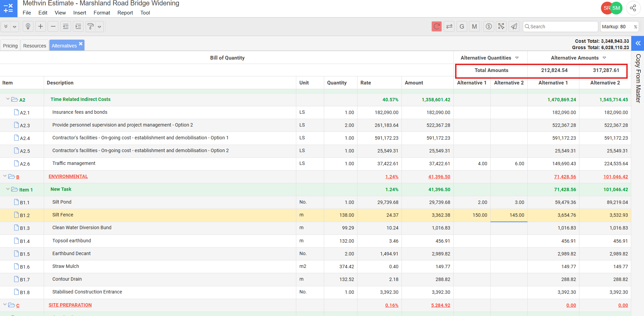644x316 pixels.
Task: Open the paint roller format dropdown arrow
Action: (100, 27)
